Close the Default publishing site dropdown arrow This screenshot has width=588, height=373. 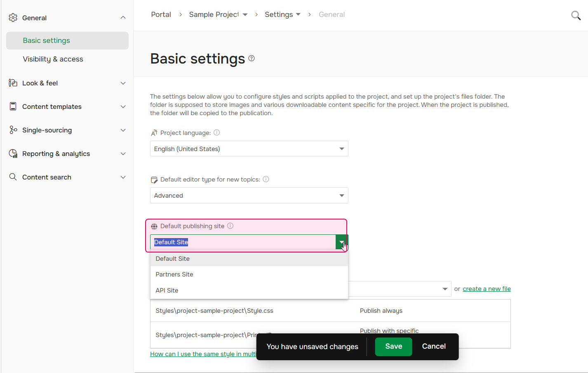click(342, 242)
